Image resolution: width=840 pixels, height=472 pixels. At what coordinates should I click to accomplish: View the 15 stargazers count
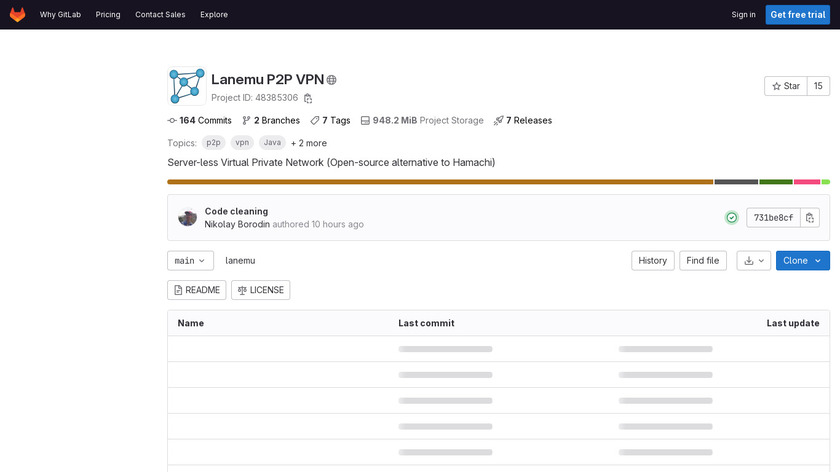818,86
